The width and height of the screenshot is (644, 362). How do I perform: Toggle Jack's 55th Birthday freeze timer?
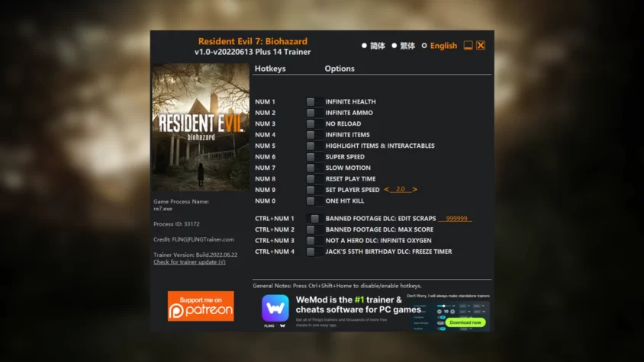311,251
